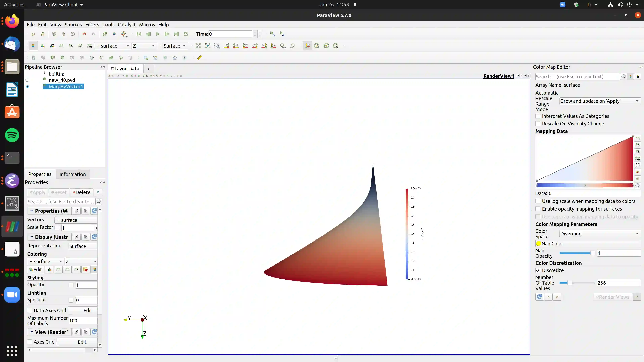Switch to the Information tab

click(72, 174)
